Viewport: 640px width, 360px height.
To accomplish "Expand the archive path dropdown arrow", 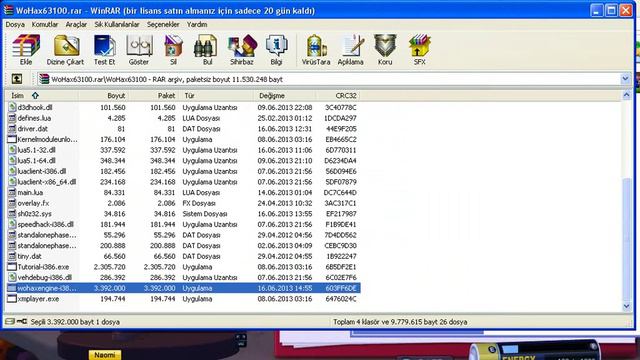I will 625,79.
